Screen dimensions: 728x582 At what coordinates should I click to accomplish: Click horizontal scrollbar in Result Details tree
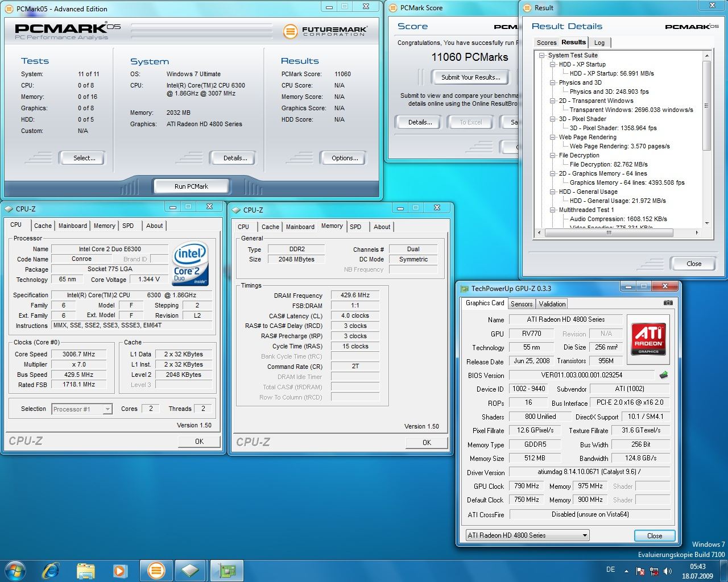(x=609, y=232)
